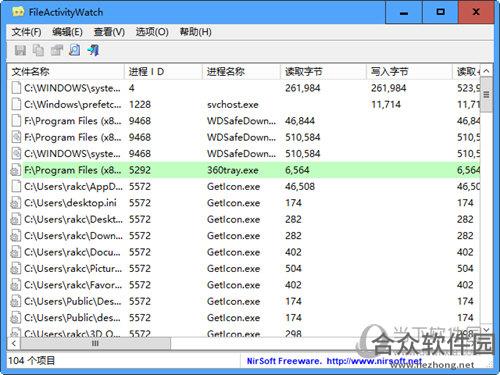
Task: Minimize the FileActivityWatch window
Action: [404, 12]
